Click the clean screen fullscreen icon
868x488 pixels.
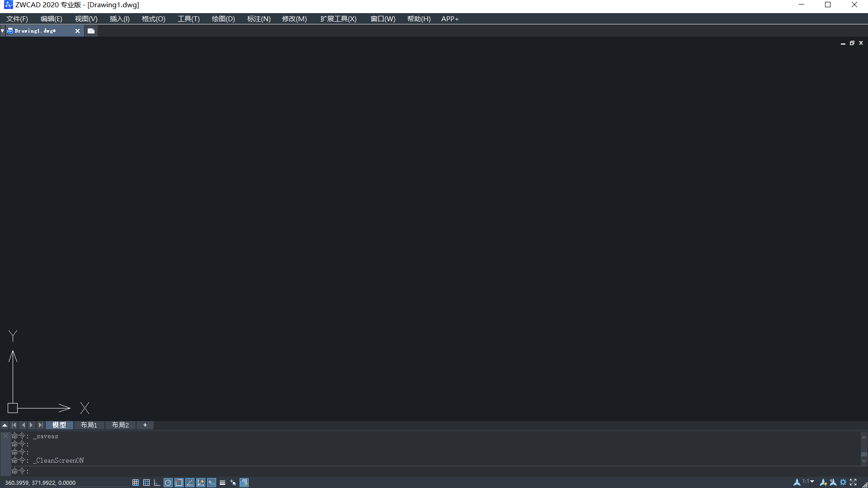(853, 482)
